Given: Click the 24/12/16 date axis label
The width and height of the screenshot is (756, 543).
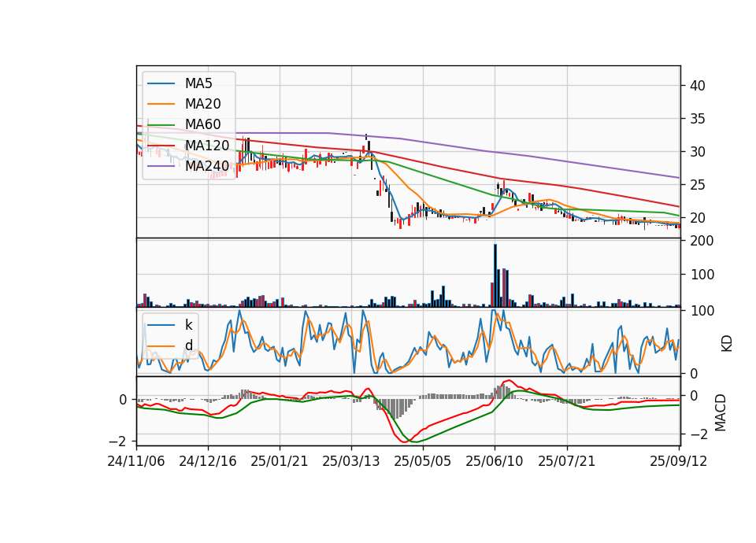Looking at the screenshot, I should 208,461.
